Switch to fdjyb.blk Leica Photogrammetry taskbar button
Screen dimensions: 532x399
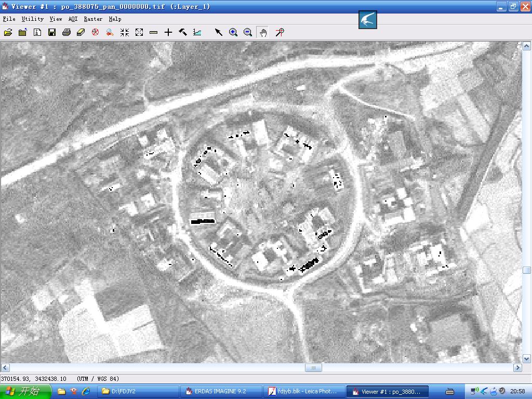(304, 392)
